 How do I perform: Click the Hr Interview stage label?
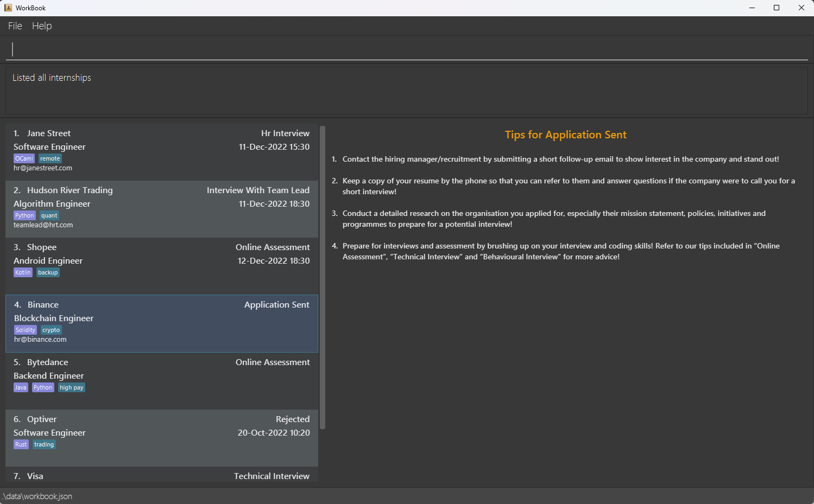click(x=285, y=133)
